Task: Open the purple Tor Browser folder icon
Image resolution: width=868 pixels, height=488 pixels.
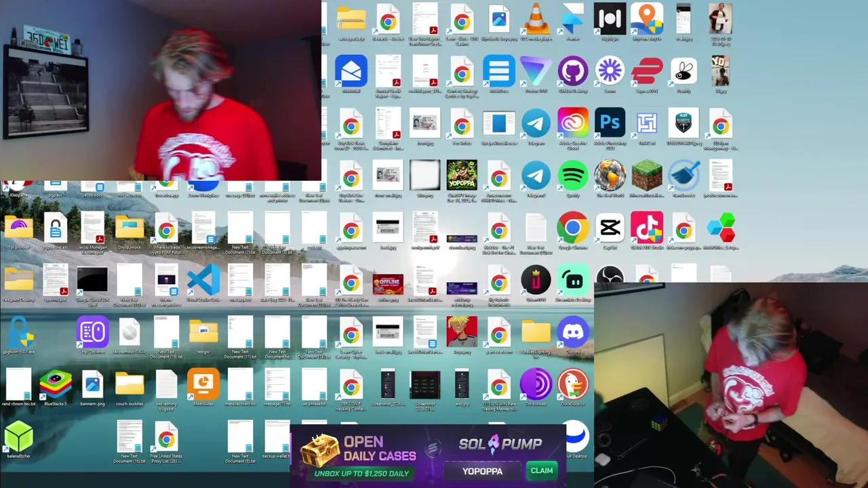Action: (x=18, y=228)
